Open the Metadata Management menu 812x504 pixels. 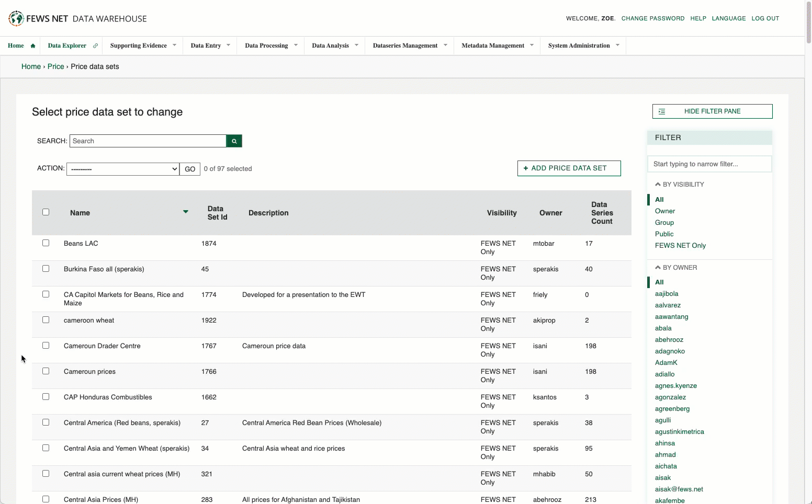click(497, 46)
